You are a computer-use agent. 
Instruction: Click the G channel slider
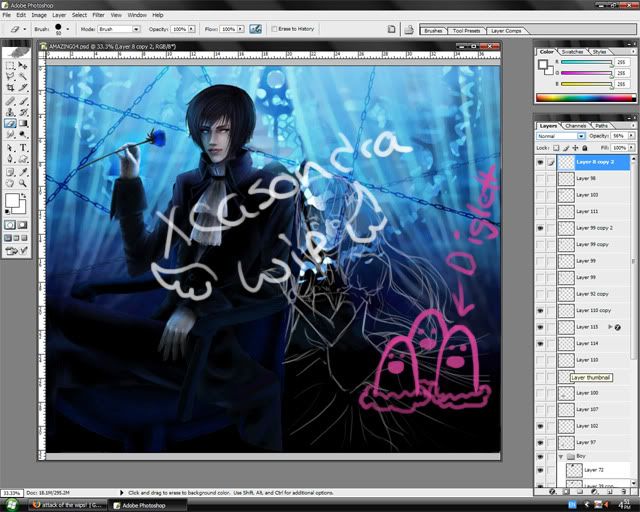point(587,73)
